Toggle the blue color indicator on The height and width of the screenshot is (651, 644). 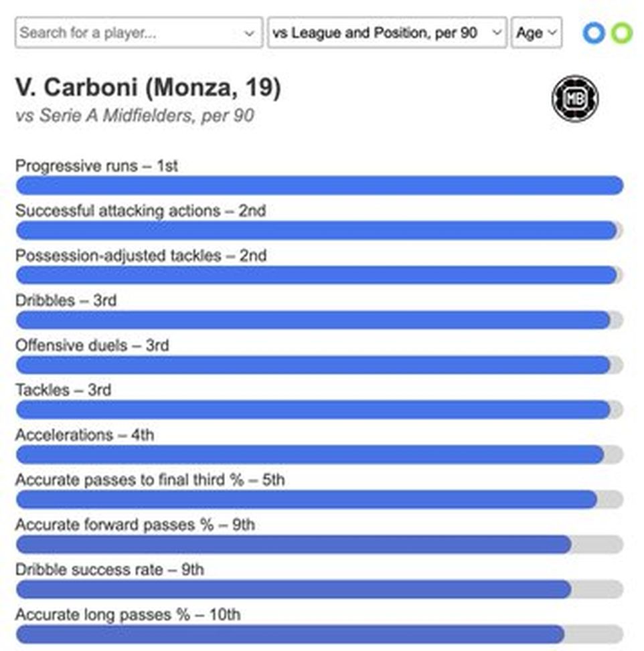pos(593,33)
